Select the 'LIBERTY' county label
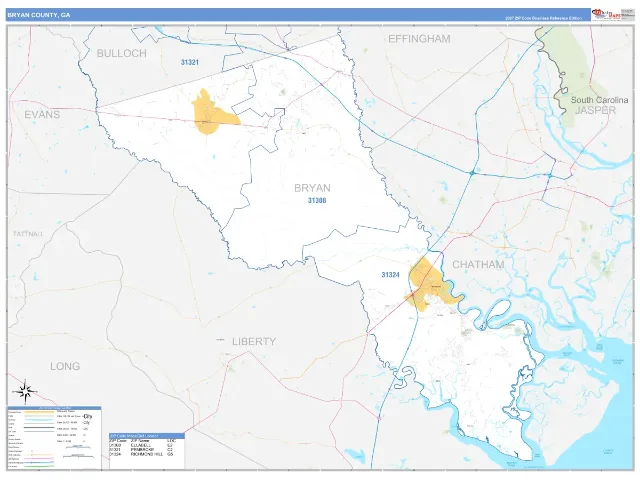 [254, 341]
